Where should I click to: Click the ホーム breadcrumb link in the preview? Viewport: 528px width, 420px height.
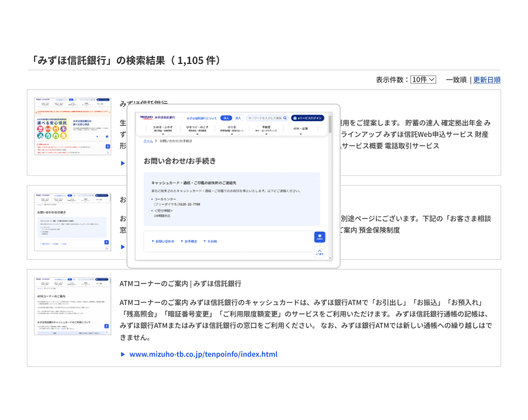[148, 141]
